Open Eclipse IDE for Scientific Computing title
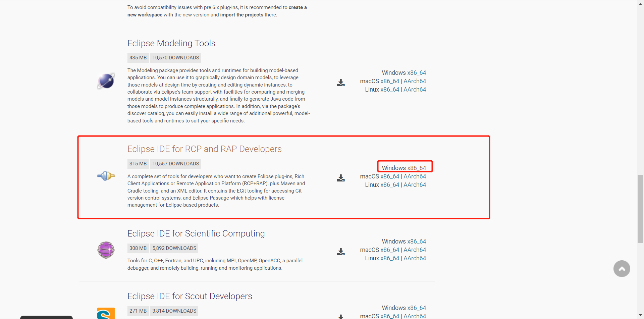The height and width of the screenshot is (319, 644). 196,233
